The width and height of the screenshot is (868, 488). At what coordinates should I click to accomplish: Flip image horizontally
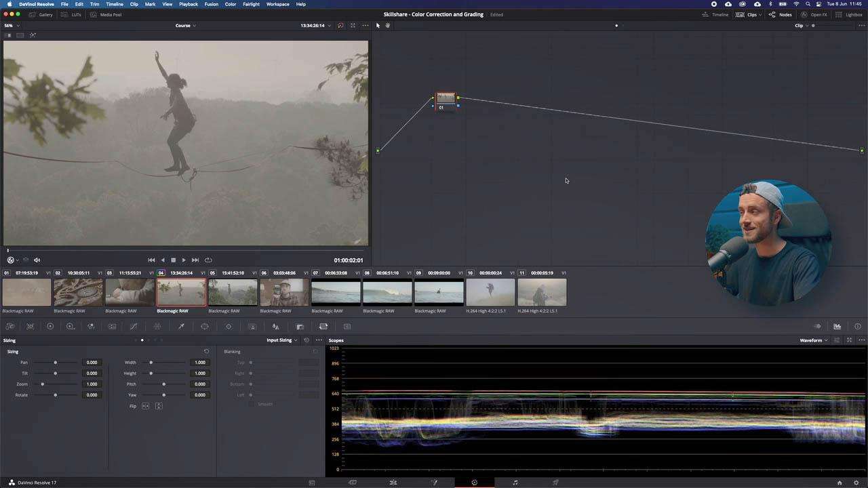click(x=145, y=406)
